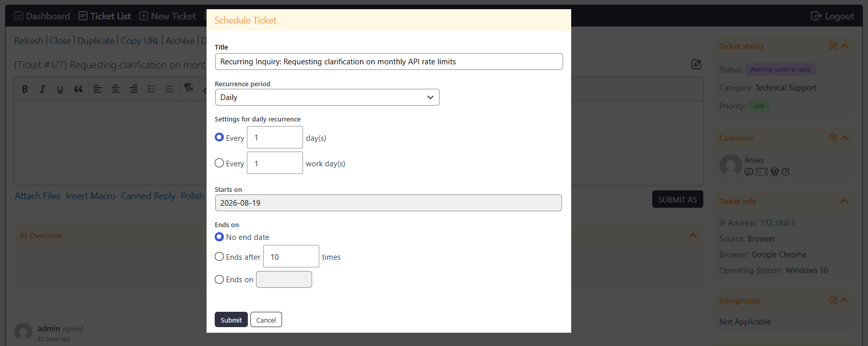Click the Ends on date field

[x=284, y=279]
